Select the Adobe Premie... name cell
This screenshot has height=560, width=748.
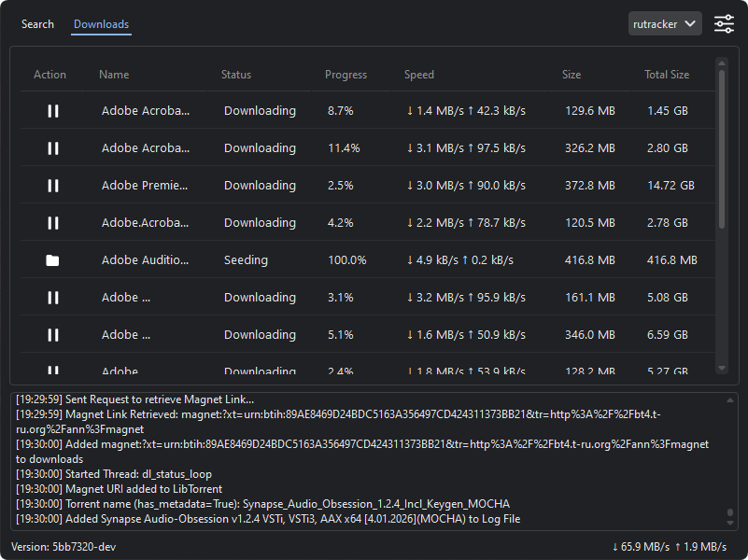click(145, 186)
